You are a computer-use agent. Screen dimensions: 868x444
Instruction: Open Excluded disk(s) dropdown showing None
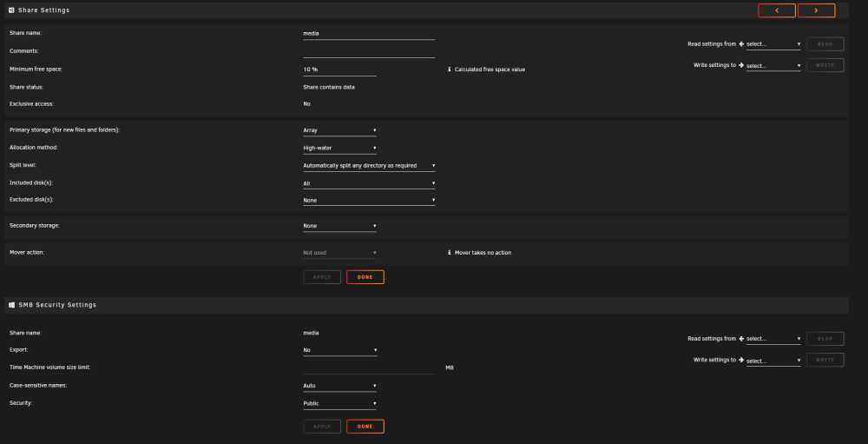tap(369, 200)
